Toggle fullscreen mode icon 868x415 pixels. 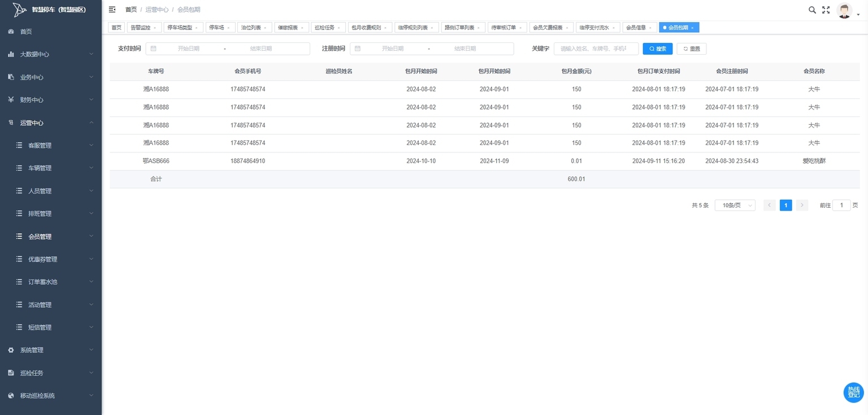click(826, 10)
